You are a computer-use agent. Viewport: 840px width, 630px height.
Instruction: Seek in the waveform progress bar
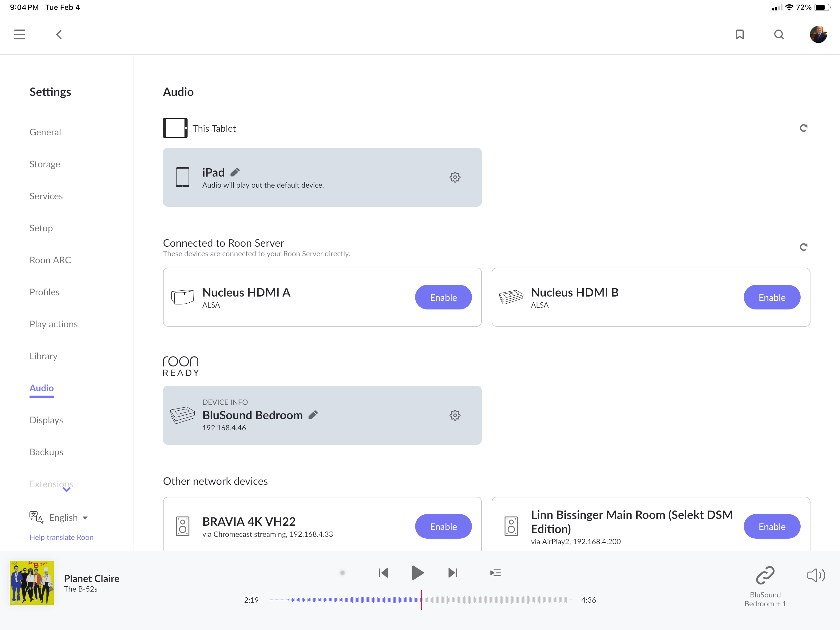click(420, 600)
